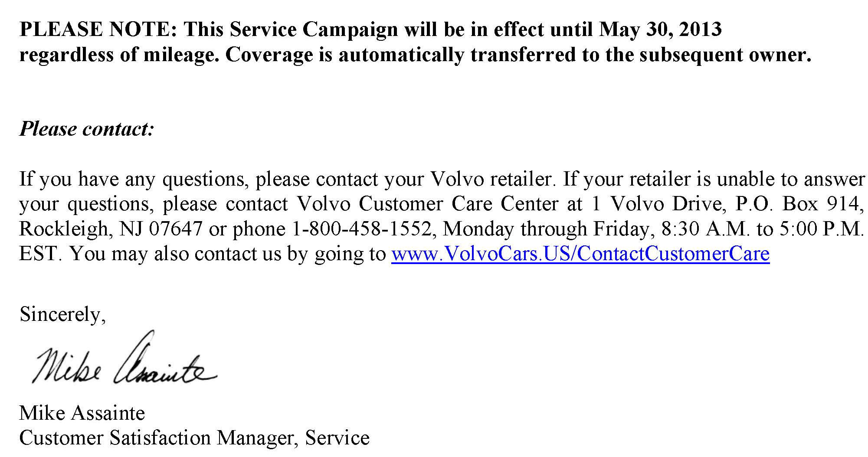Image resolution: width=868 pixels, height=457 pixels.
Task: Click the phone number 1-800-458-1552
Action: (x=361, y=228)
